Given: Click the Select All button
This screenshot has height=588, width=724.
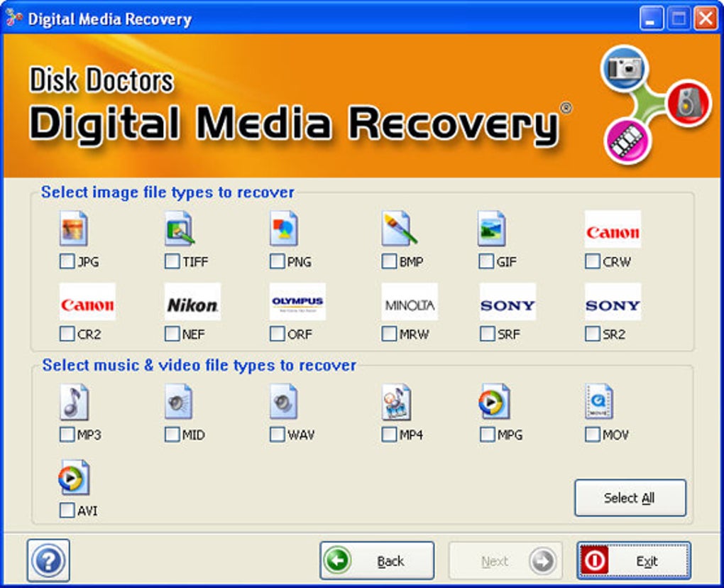Looking at the screenshot, I should (x=630, y=498).
